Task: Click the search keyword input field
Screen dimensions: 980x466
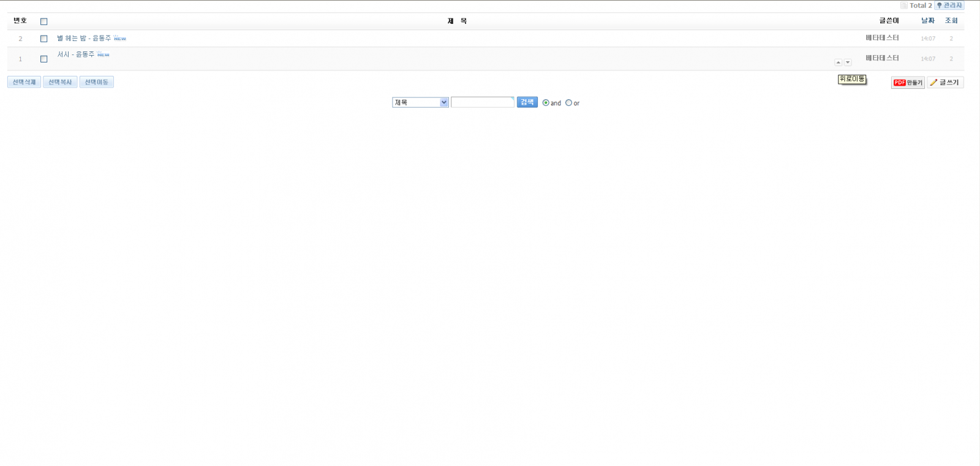Action: pyautogui.click(x=483, y=102)
